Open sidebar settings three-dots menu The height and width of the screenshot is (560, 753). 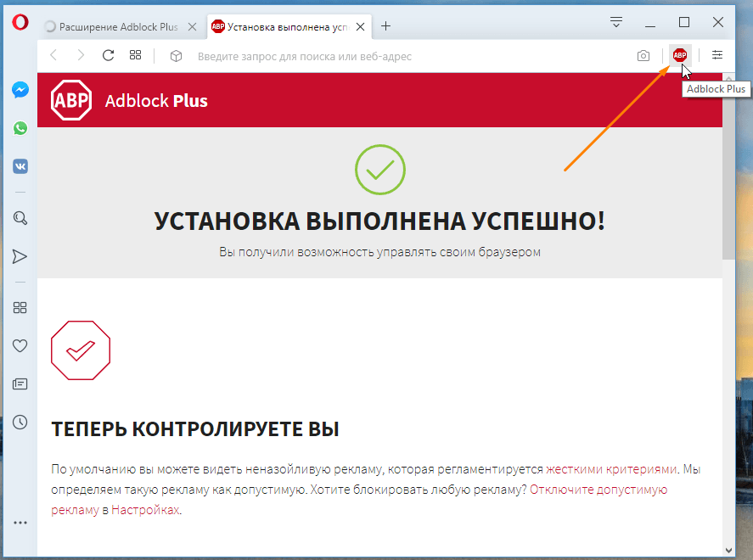[x=20, y=523]
